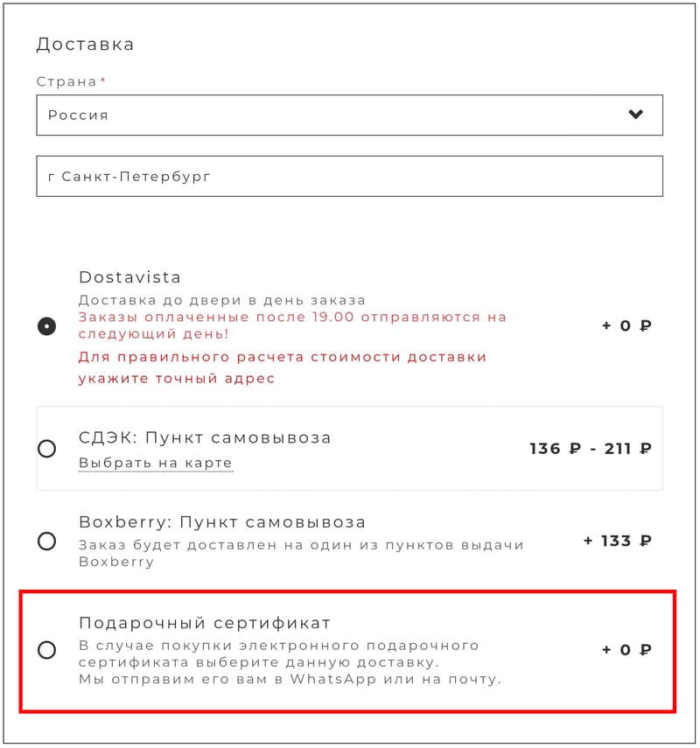This screenshot has height=748, width=700.
Task: Open the Выбрать на карте link
Action: (x=156, y=463)
